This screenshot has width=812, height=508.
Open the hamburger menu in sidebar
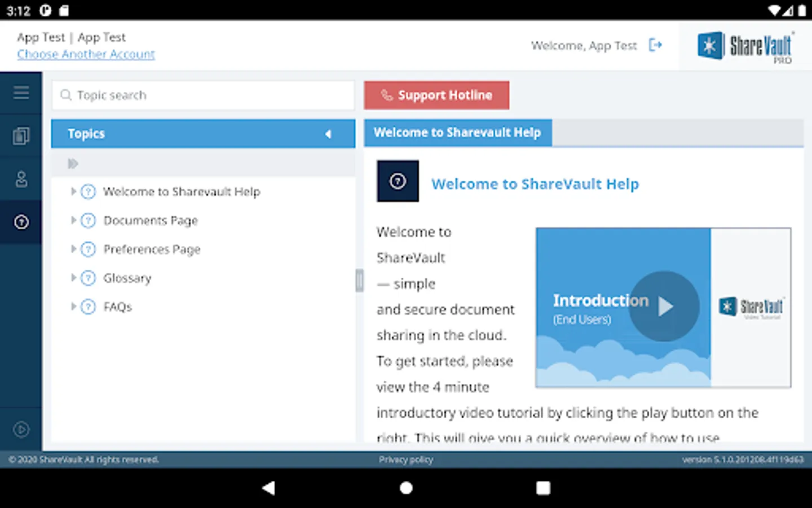click(x=21, y=93)
